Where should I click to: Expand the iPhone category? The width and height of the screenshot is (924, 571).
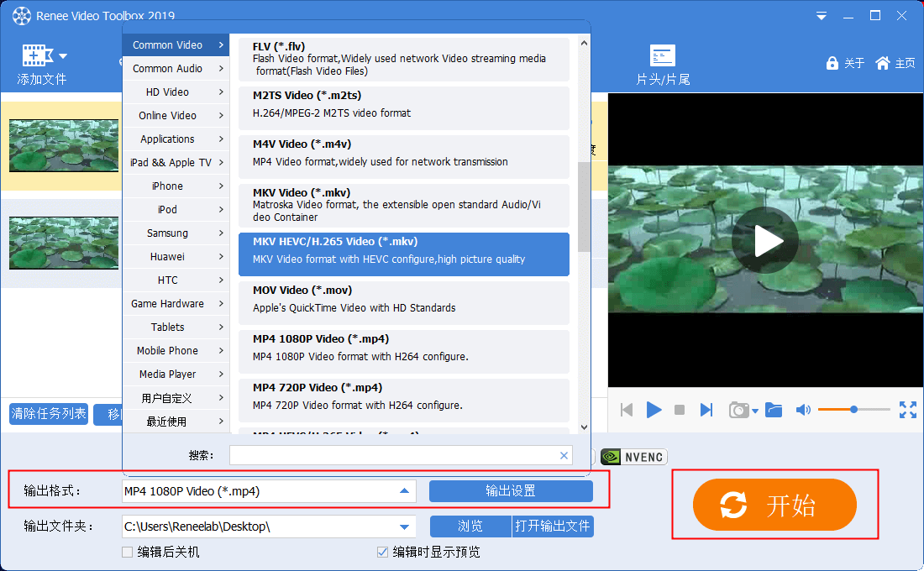(x=176, y=186)
